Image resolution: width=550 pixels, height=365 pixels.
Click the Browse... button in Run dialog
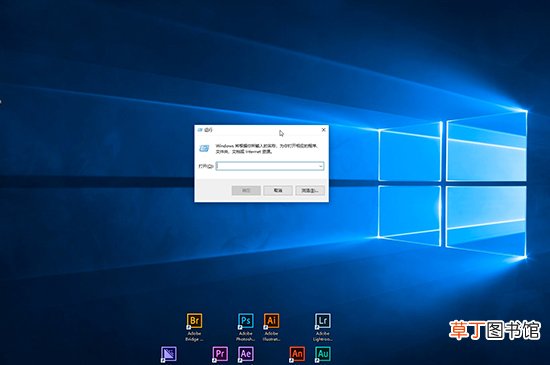310,190
